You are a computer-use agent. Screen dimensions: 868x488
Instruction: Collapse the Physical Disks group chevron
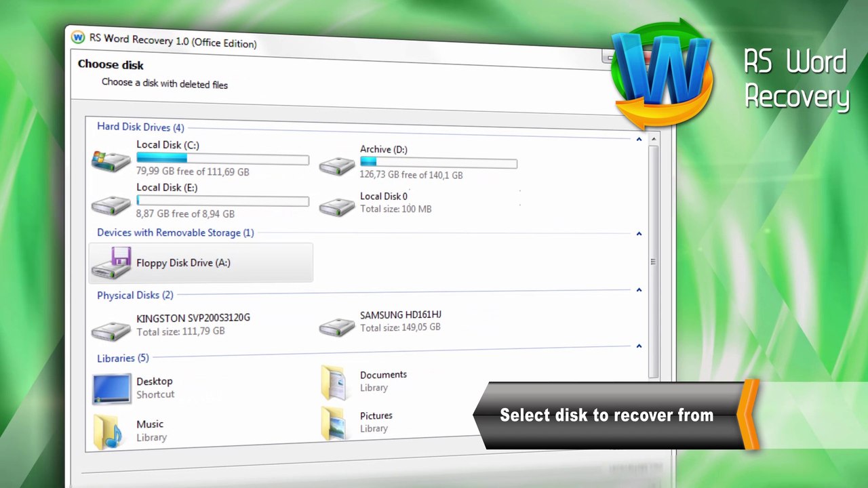[639, 290]
